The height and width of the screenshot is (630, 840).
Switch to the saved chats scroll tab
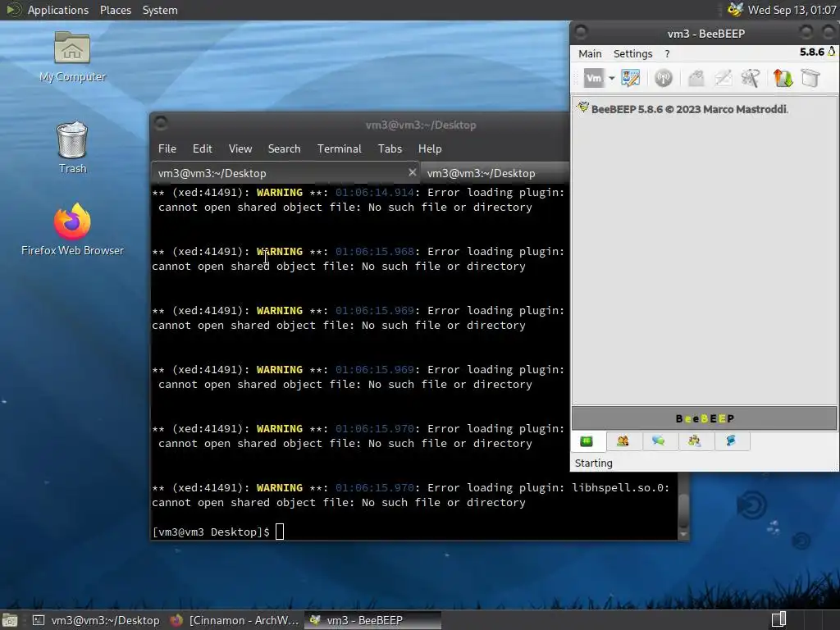pyautogui.click(x=731, y=441)
